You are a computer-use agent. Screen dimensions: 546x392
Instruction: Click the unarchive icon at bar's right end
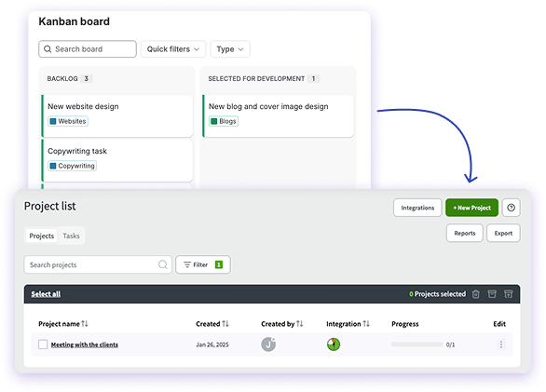pyautogui.click(x=508, y=294)
